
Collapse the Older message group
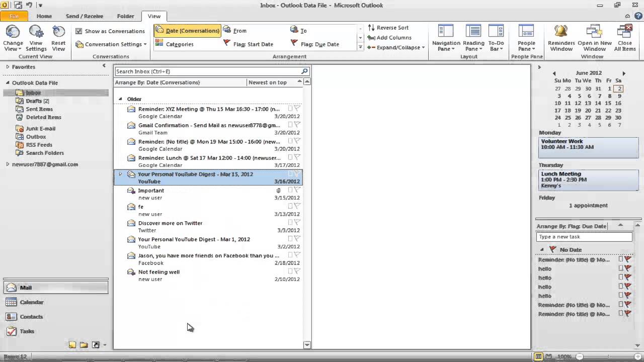[120, 99]
